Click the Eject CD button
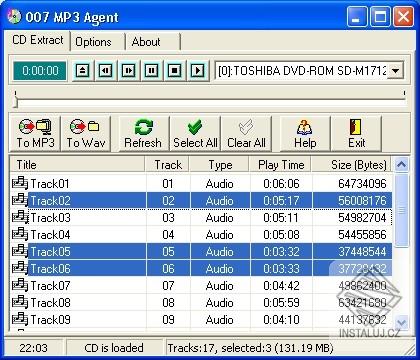The image size is (420, 360). coord(82,71)
